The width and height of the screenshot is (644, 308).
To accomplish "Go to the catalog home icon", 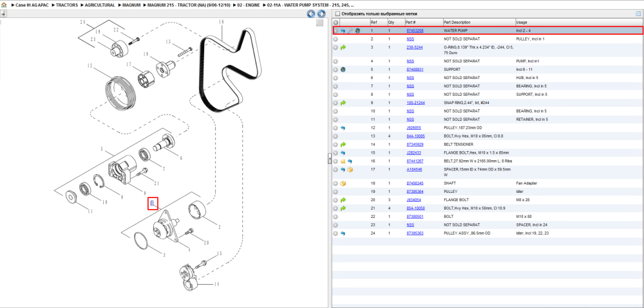I will tap(4, 5).
